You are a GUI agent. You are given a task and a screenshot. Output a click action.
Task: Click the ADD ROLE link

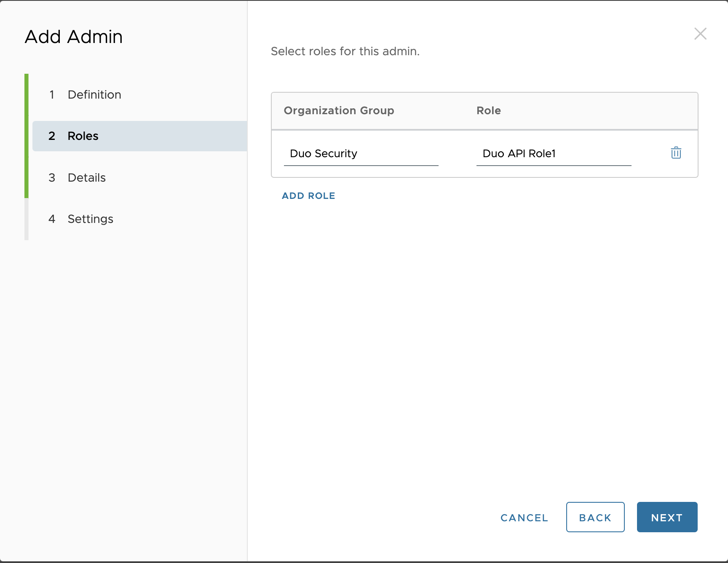(308, 196)
